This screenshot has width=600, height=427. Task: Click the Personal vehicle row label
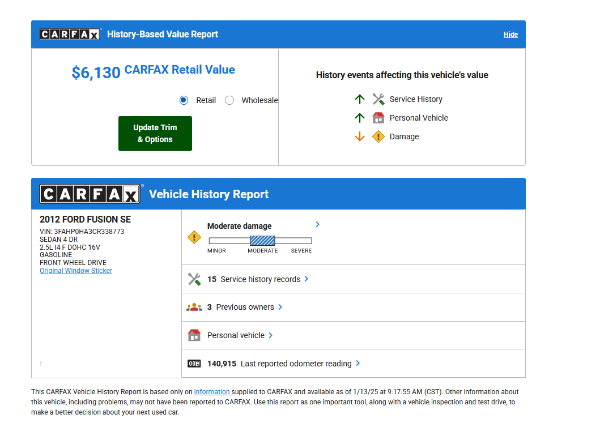[x=236, y=335]
